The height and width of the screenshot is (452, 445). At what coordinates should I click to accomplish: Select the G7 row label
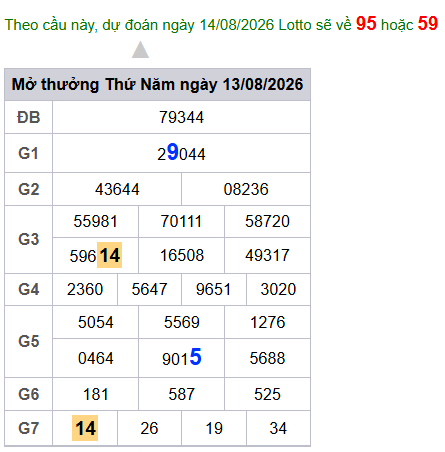tap(29, 428)
